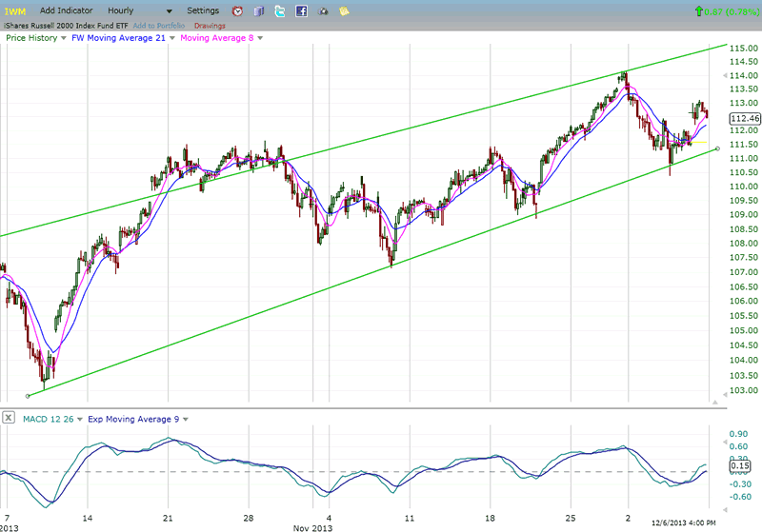Click the camera snapshot icon
This screenshot has width=762, height=532.
click(x=323, y=11)
